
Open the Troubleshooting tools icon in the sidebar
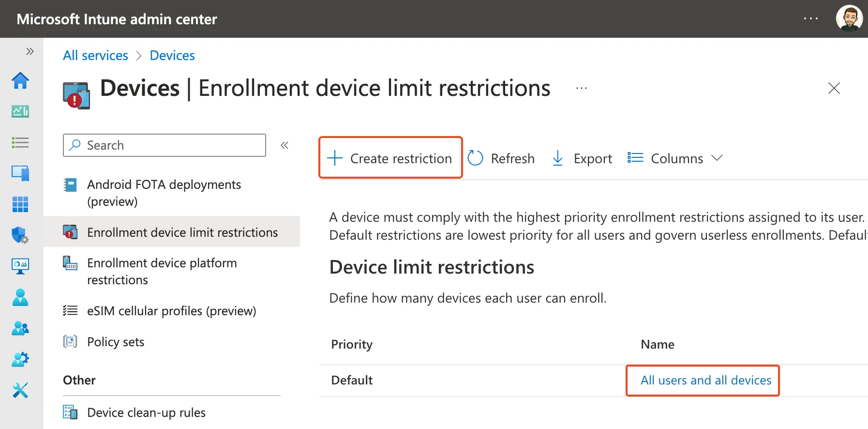[x=20, y=390]
